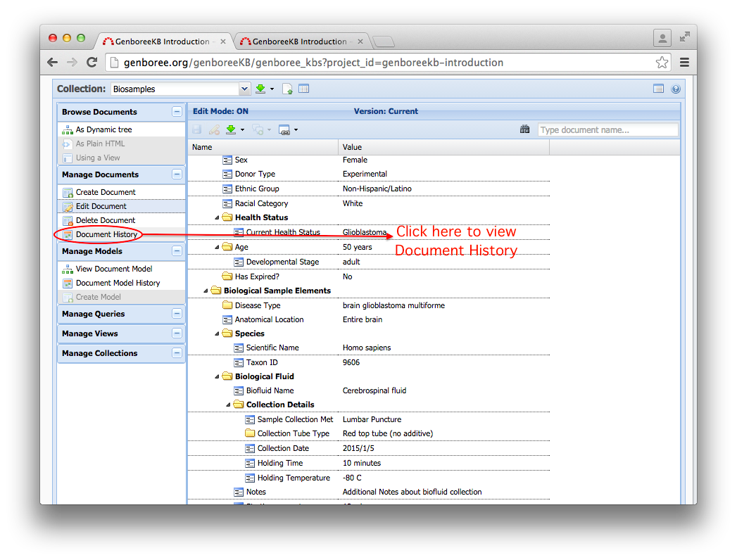The width and height of the screenshot is (737, 560).
Task: Click the binoculars search icon
Action: [x=524, y=129]
